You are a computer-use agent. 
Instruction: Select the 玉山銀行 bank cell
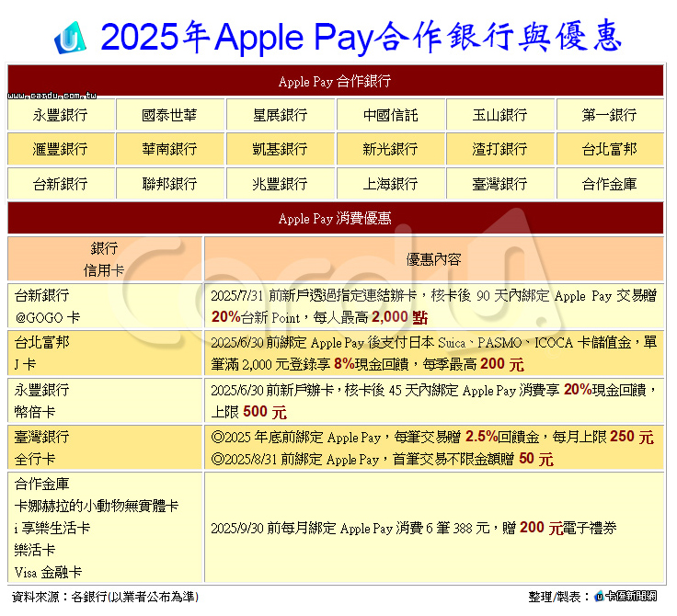(500, 115)
